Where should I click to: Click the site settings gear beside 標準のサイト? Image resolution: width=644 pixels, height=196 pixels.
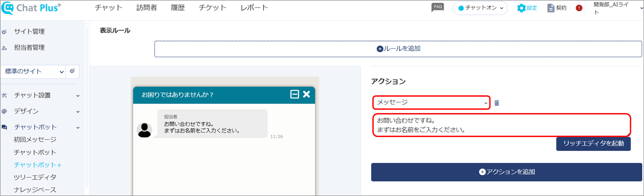tap(72, 71)
